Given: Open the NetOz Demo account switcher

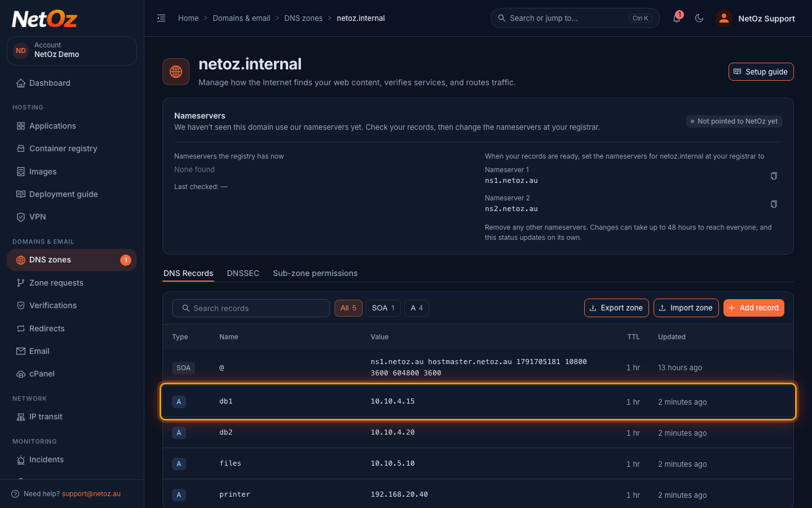Looking at the screenshot, I should click(72, 51).
